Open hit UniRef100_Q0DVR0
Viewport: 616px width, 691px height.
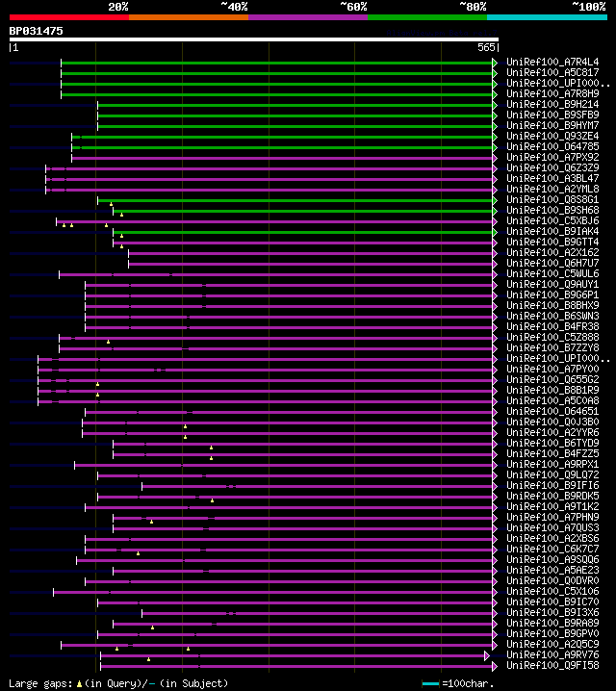tap(552, 580)
